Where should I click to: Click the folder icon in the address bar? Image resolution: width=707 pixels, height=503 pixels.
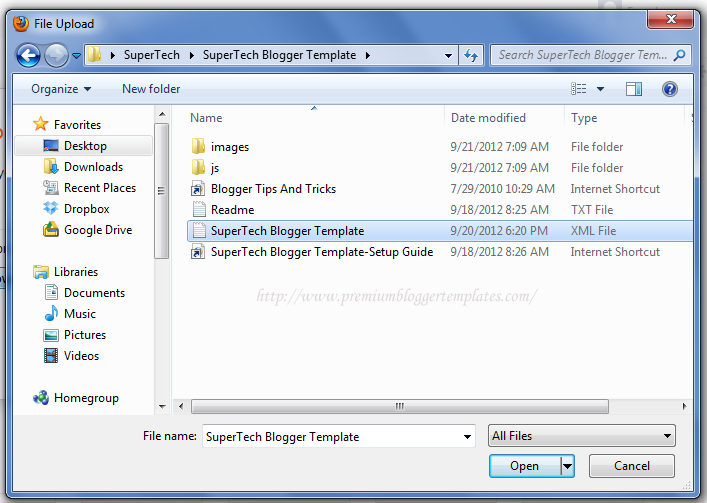pos(94,55)
